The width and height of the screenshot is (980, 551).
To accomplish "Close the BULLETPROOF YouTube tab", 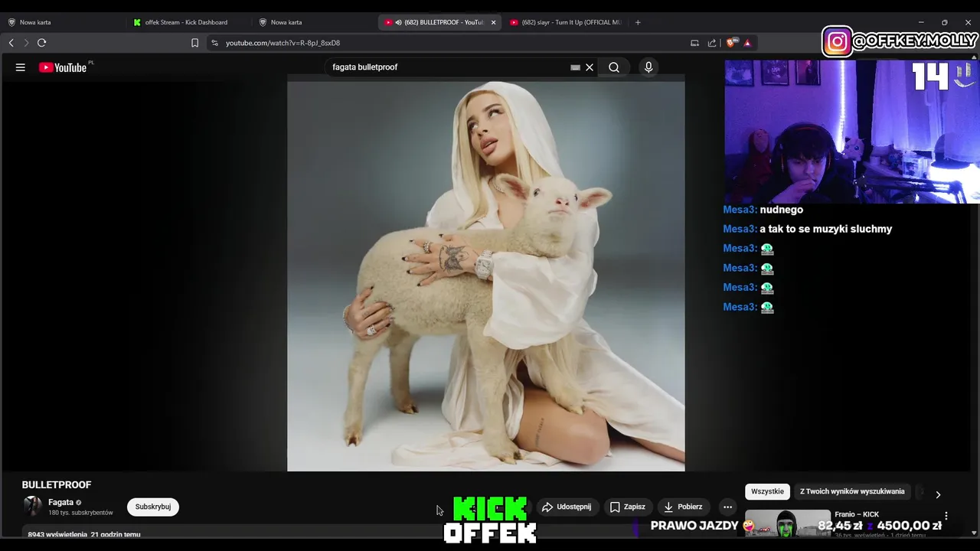I will click(493, 22).
